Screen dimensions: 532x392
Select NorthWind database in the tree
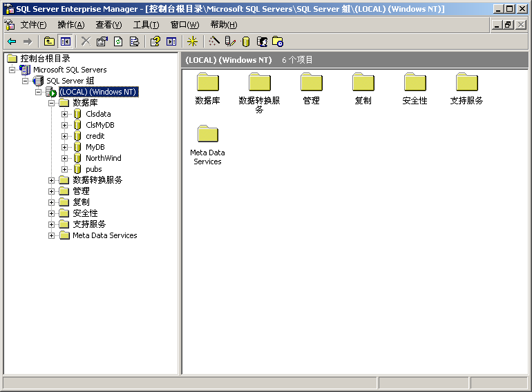pyautogui.click(x=104, y=158)
